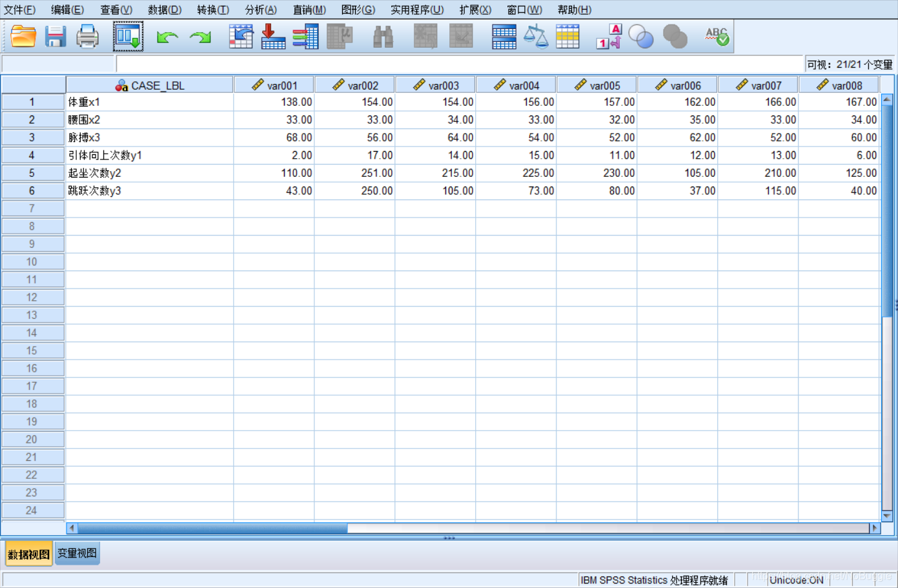Redo the last action
Viewport: 898px width, 588px height.
(201, 37)
